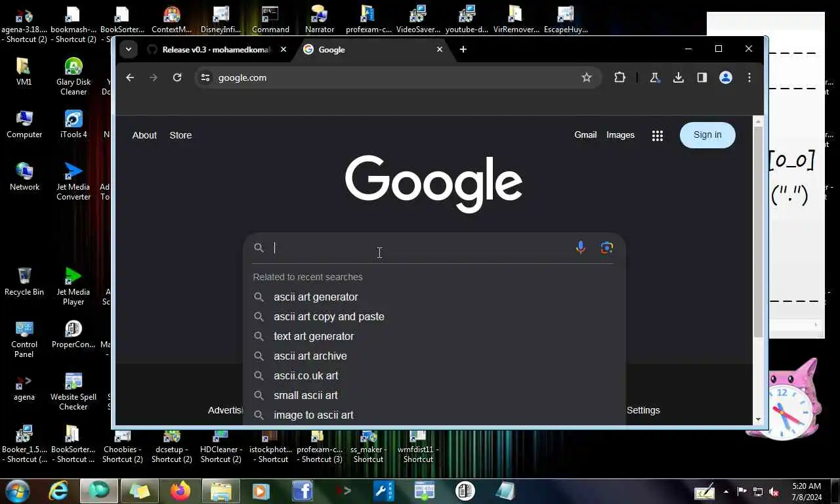Choose suggestion 'text art generator'
840x504 pixels.
(x=434, y=336)
